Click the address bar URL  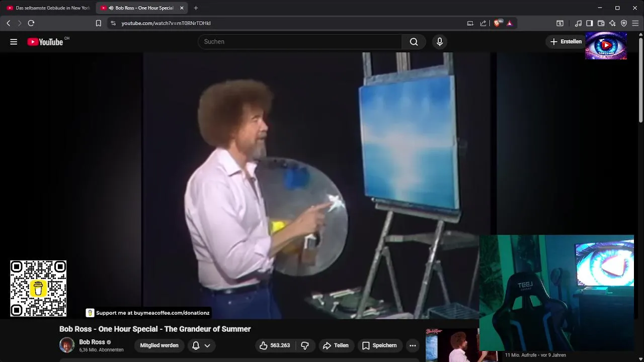[x=166, y=23]
